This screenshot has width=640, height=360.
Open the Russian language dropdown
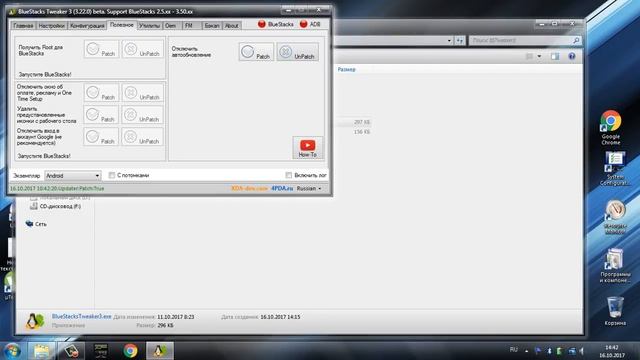[309, 189]
